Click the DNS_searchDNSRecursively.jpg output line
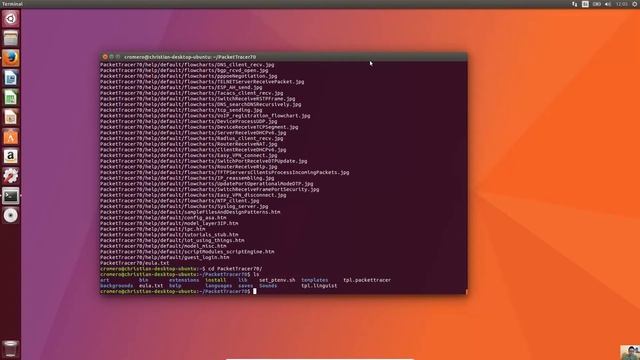The image size is (640, 360). 201,104
